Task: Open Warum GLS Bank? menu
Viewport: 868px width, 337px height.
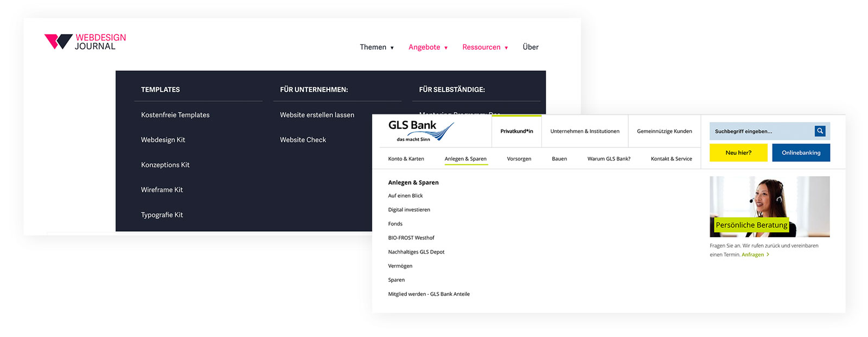Action: click(609, 159)
